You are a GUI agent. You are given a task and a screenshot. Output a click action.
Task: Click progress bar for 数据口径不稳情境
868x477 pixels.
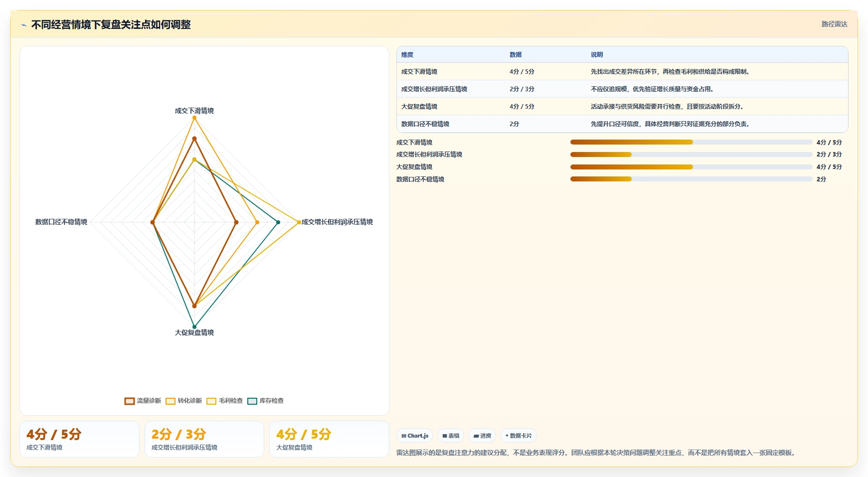[x=692, y=179]
